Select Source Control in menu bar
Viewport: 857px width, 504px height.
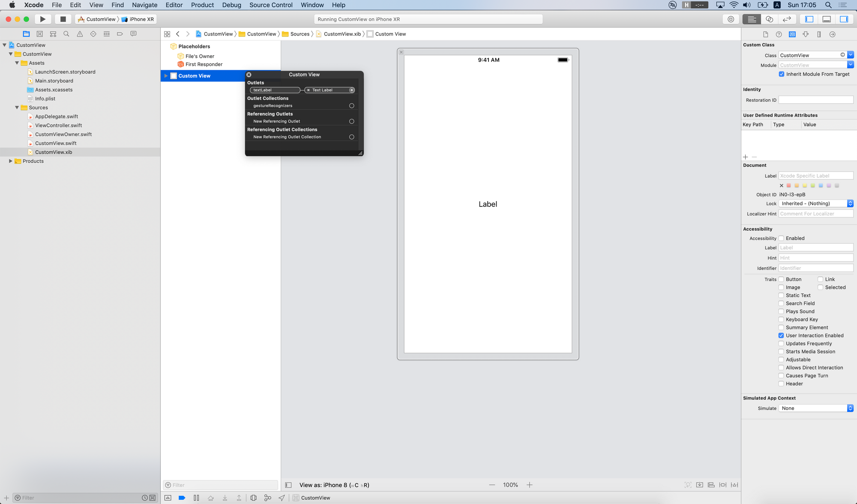[271, 5]
